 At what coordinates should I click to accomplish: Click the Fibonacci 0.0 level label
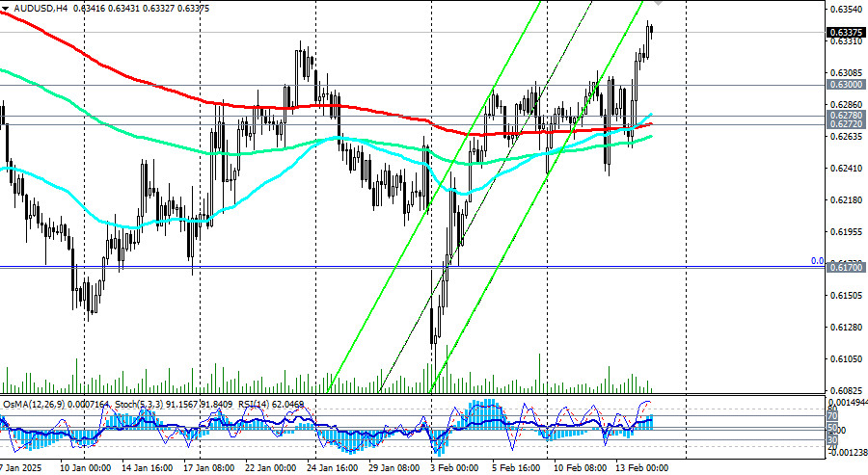[818, 261]
